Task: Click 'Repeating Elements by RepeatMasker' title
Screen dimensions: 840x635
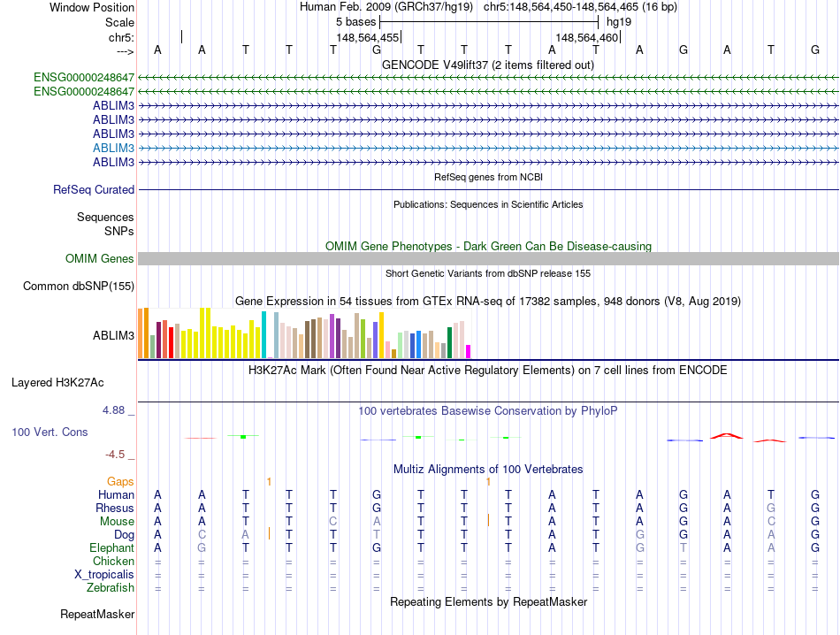Action: pos(488,601)
